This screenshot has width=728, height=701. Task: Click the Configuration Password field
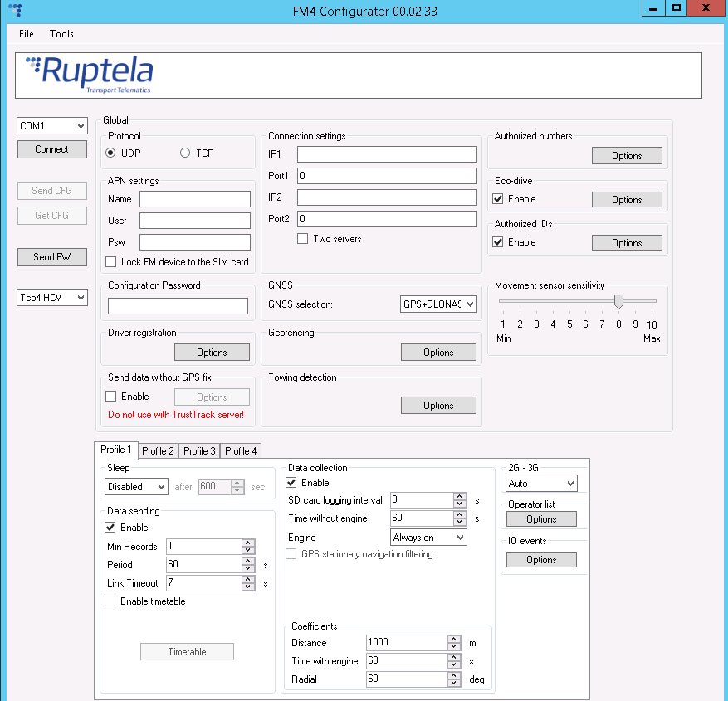[178, 306]
